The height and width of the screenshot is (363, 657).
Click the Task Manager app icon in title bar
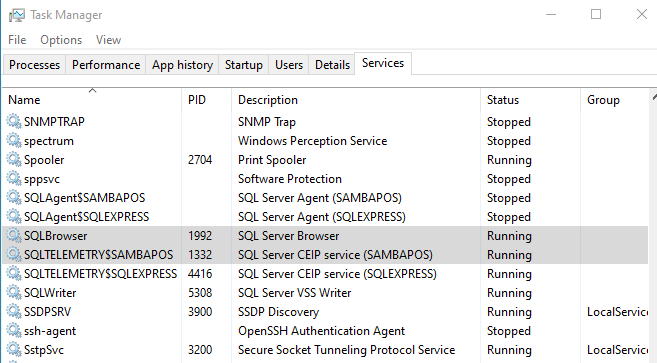point(16,15)
